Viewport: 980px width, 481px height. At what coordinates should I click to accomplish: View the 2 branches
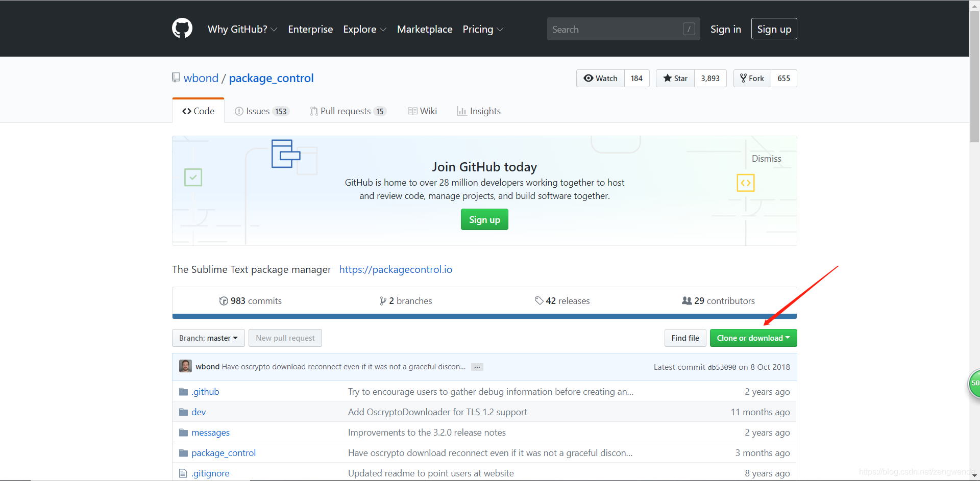(x=406, y=301)
